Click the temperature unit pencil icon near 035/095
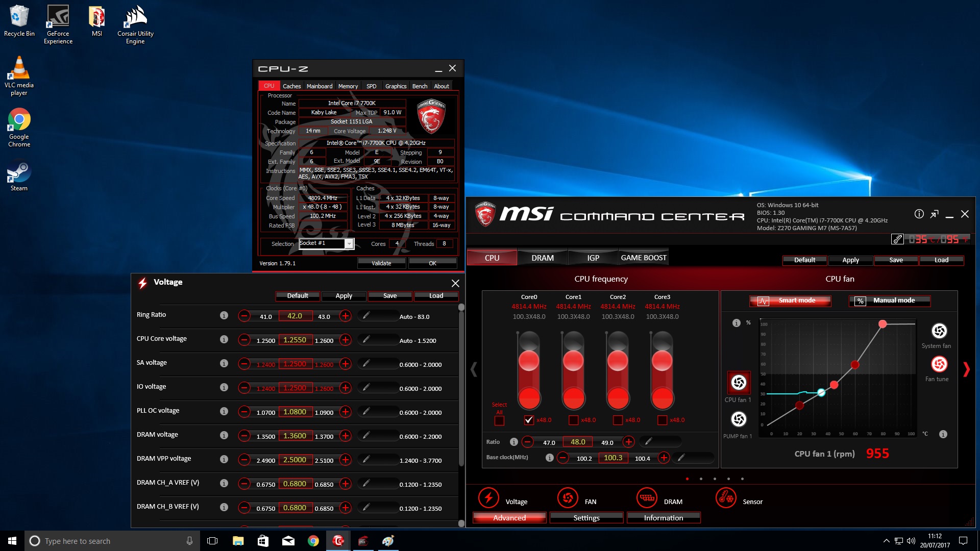Screen dimensions: 980x551 point(897,239)
